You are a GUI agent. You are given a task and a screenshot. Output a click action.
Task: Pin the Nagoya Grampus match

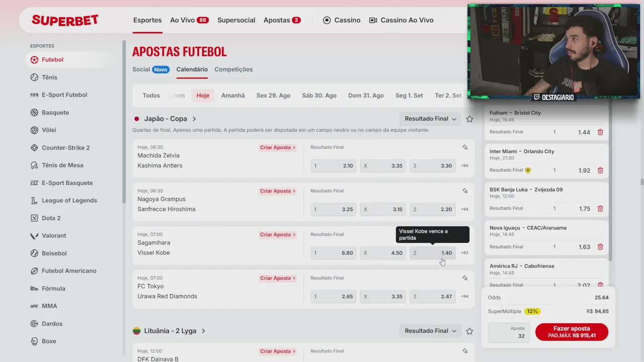pos(465,191)
